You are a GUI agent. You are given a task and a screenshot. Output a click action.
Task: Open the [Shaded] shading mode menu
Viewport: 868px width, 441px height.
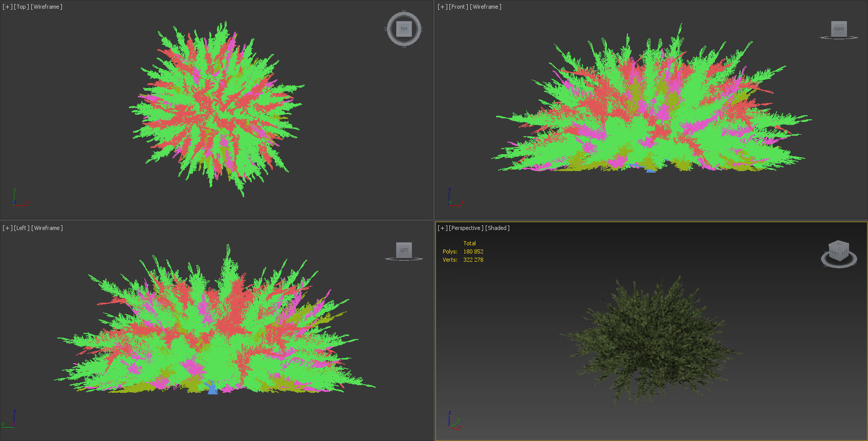point(497,228)
